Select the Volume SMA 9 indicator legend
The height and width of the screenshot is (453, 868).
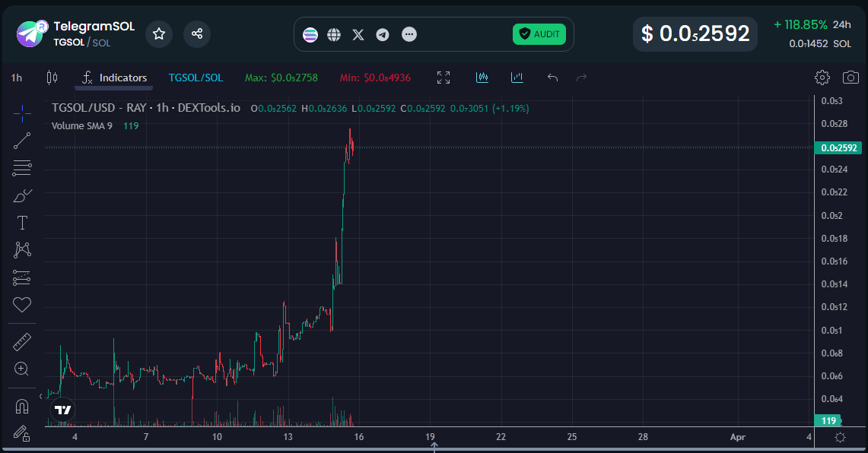click(x=82, y=125)
